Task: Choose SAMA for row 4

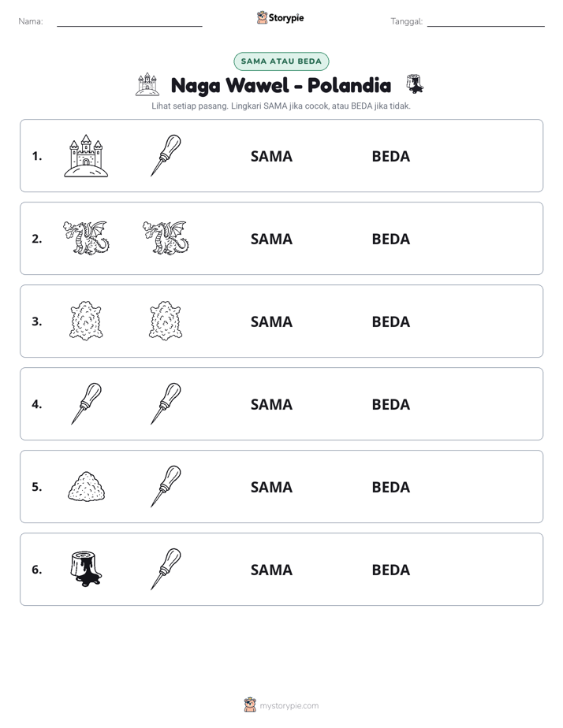Action: 271,404
